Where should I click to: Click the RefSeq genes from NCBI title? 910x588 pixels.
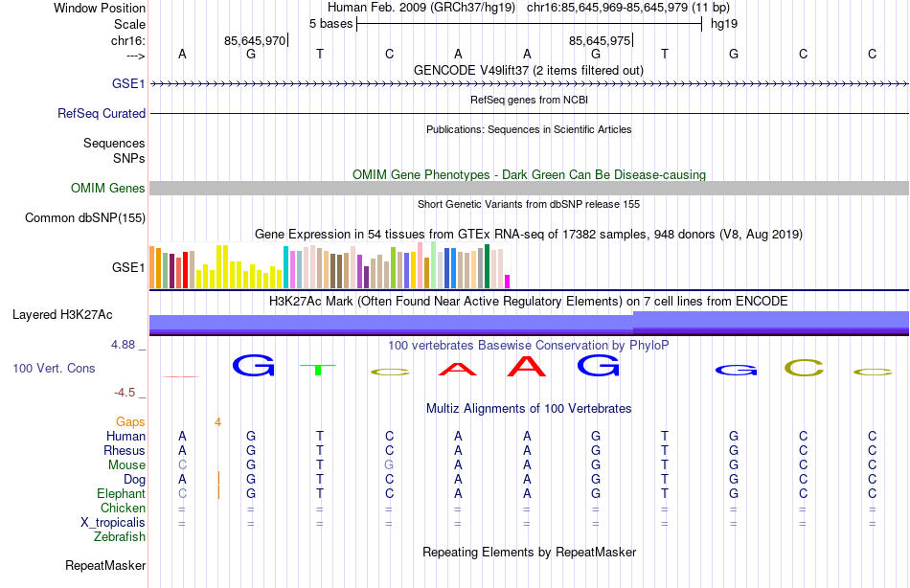(x=529, y=100)
